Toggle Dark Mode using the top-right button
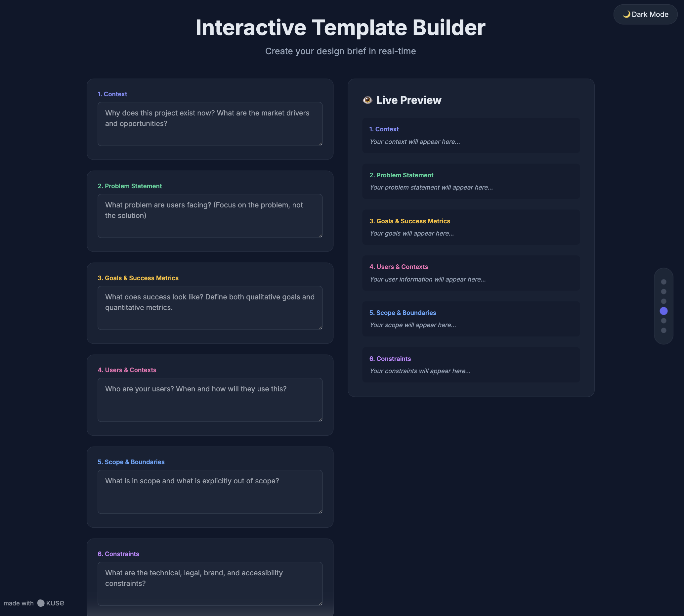Image resolution: width=684 pixels, height=616 pixels. [645, 14]
